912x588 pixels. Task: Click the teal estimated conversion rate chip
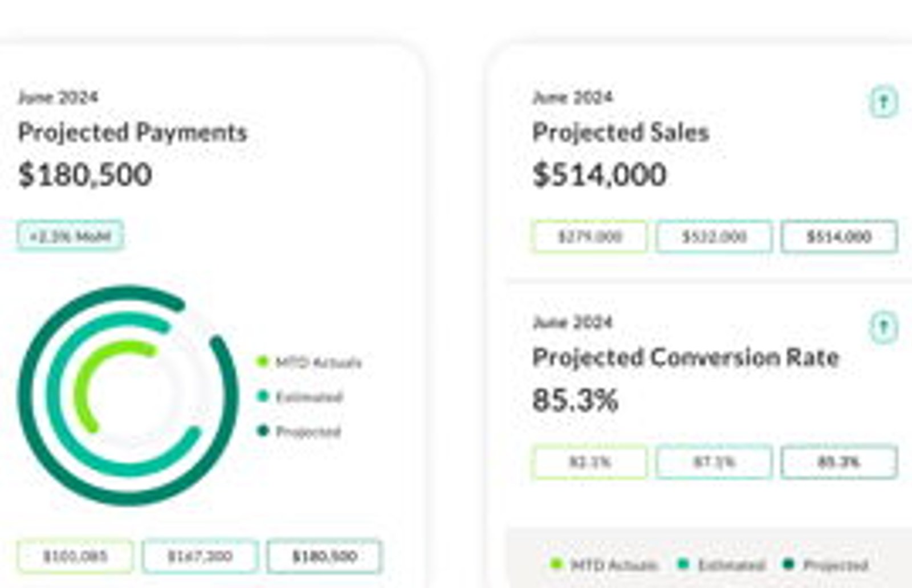(x=714, y=462)
